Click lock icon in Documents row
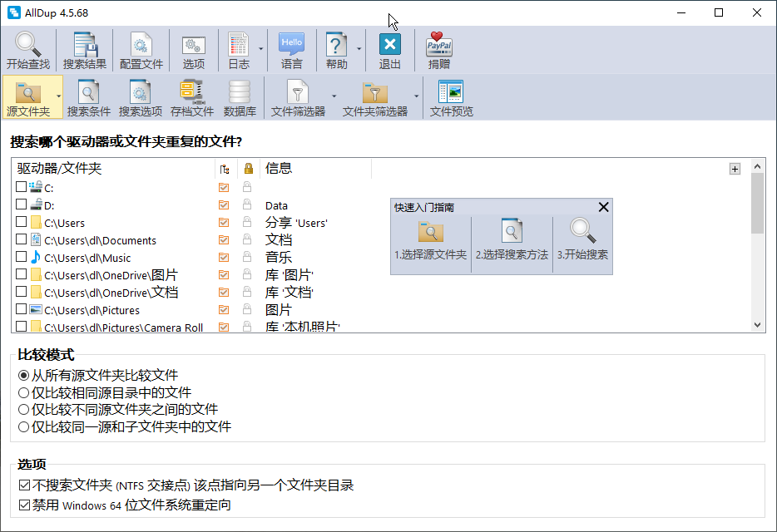This screenshot has width=777, height=532. [x=247, y=239]
